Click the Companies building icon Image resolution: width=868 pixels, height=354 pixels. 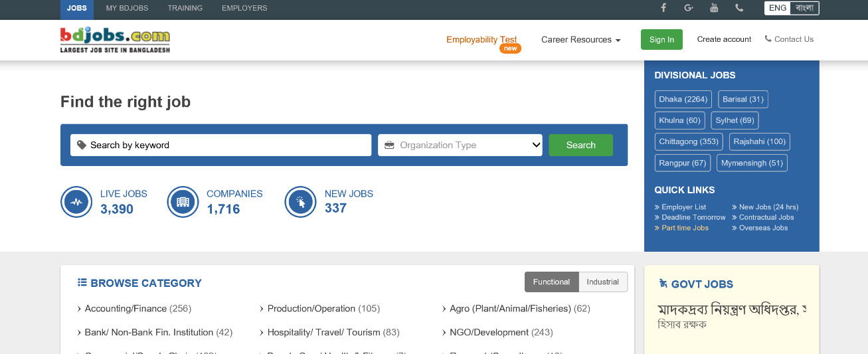[x=183, y=202]
